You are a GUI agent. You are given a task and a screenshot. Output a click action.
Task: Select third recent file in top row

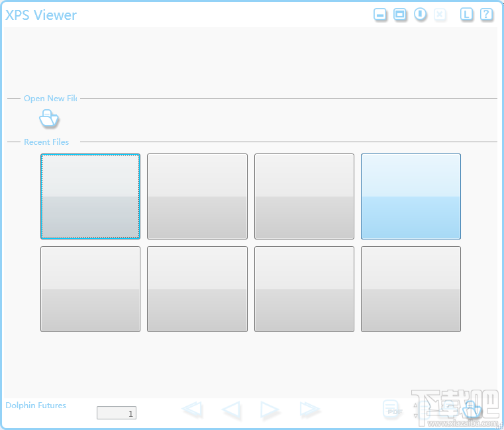(x=304, y=196)
